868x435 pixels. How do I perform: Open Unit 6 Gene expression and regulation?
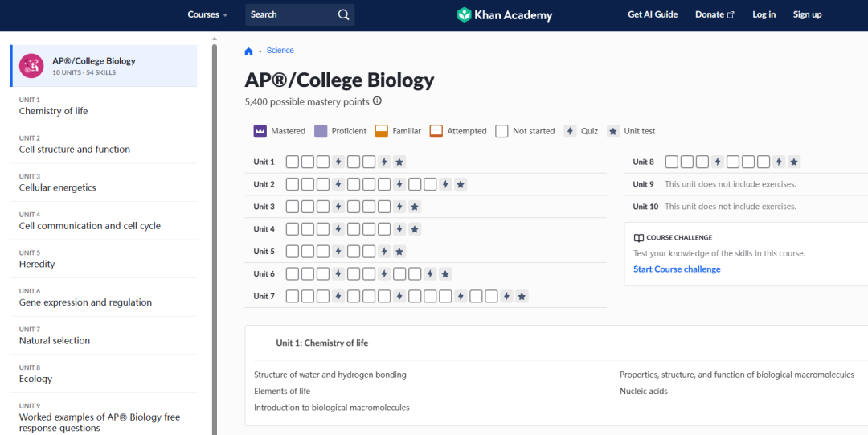pos(104,297)
